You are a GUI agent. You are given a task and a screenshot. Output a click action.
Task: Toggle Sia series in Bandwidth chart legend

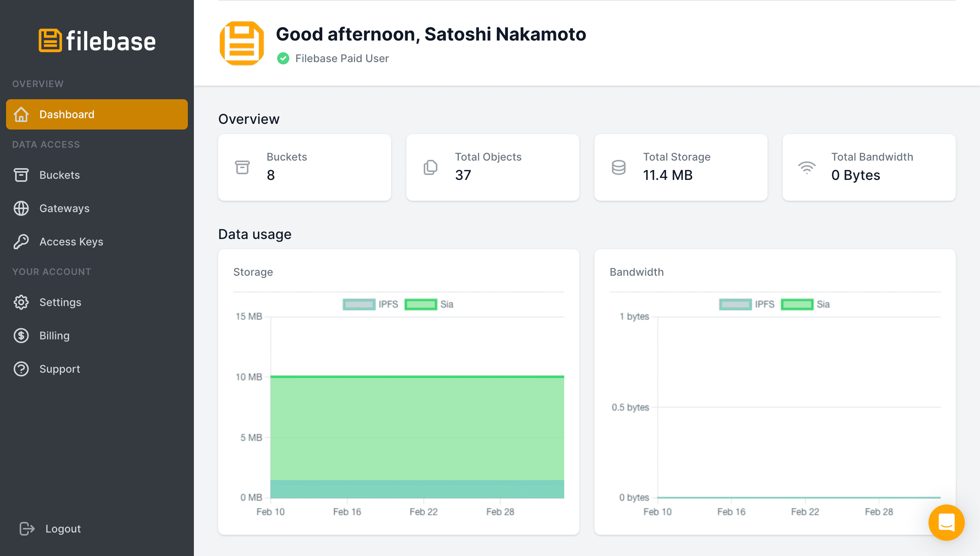click(x=805, y=305)
